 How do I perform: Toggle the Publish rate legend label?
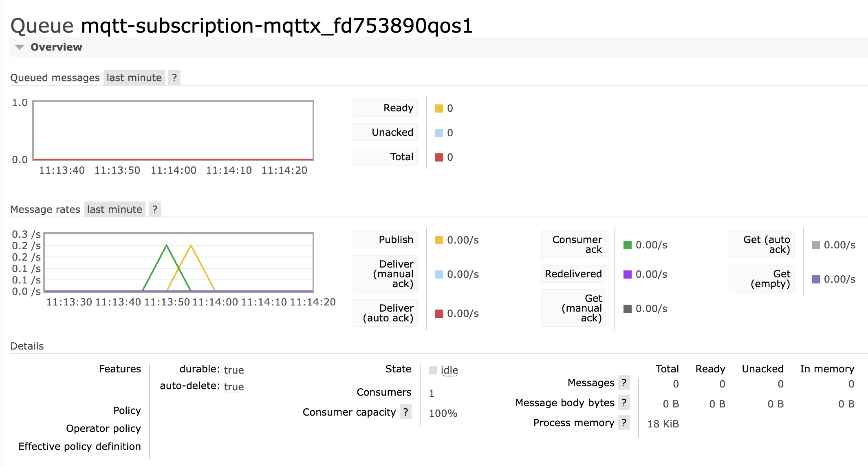[385, 239]
